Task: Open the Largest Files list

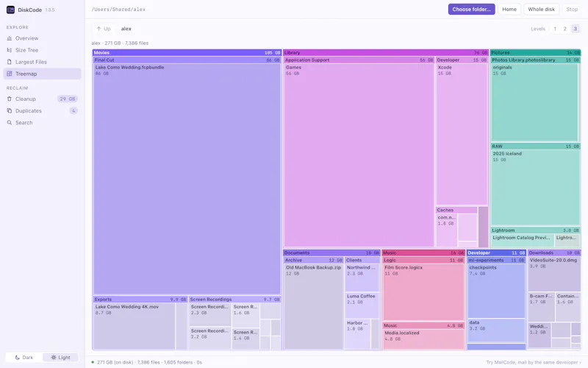Action: [42, 62]
